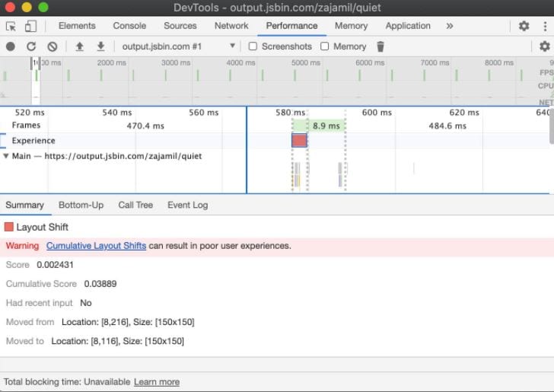
Task: Click the Learn more link
Action: (157, 382)
